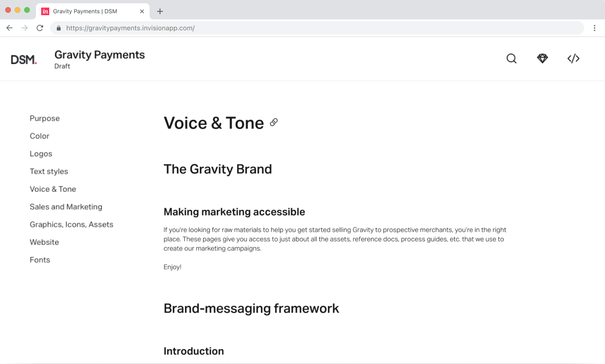Click the Brand-messaging framework heading

251,308
